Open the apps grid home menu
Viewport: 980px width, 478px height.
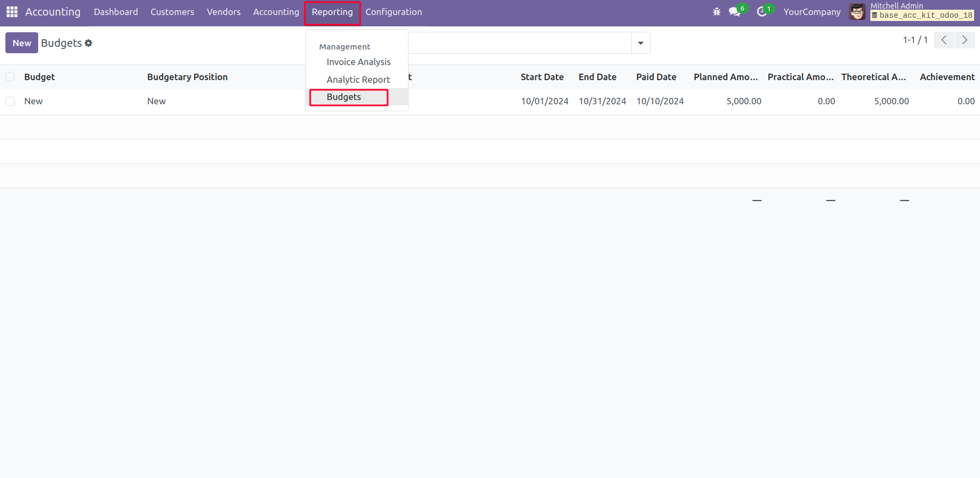(x=12, y=12)
